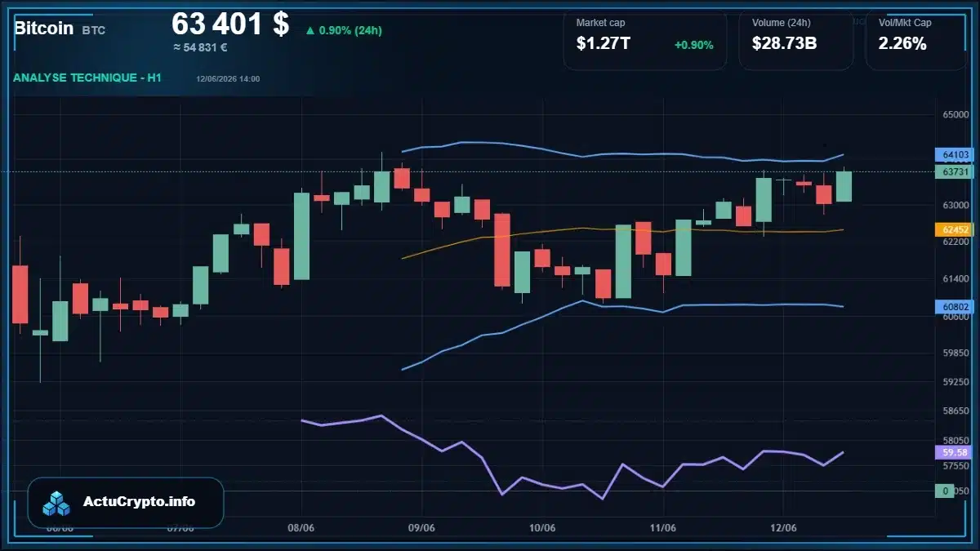Open the Vol/Mkt Cap card
980x551 pixels.
[x=916, y=39]
